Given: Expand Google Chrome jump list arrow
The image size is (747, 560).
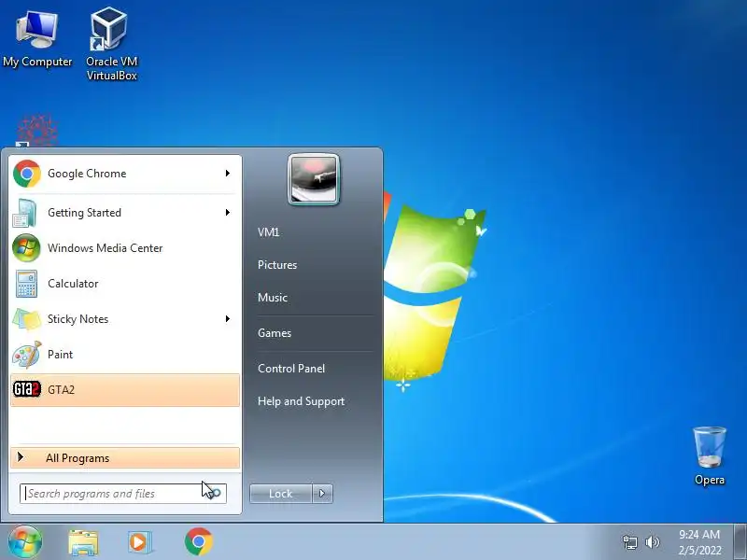Looking at the screenshot, I should coord(228,174).
